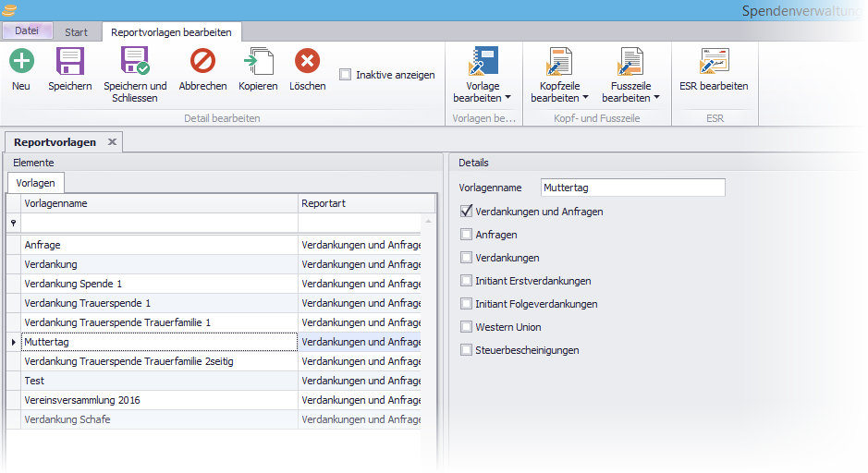Click the red Löschen icon
The image size is (868, 473).
(x=307, y=62)
